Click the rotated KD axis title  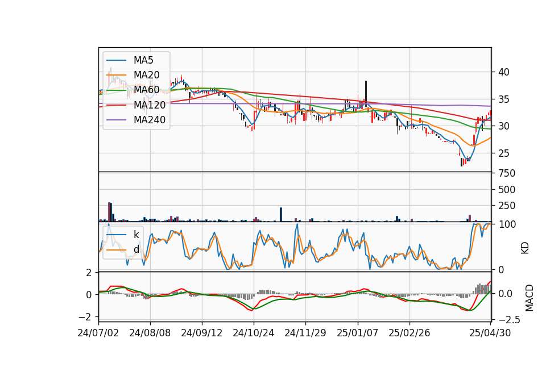(525, 248)
